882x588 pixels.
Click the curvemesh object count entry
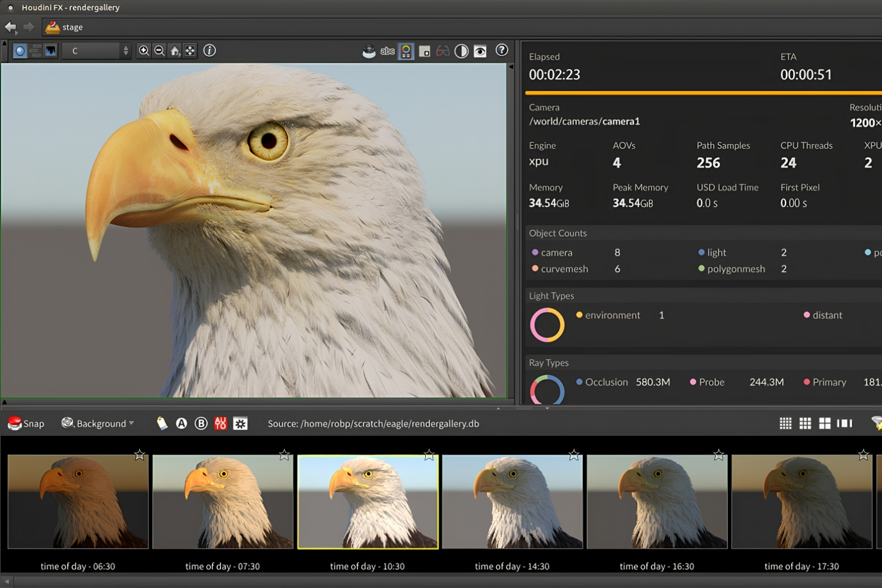pos(576,269)
